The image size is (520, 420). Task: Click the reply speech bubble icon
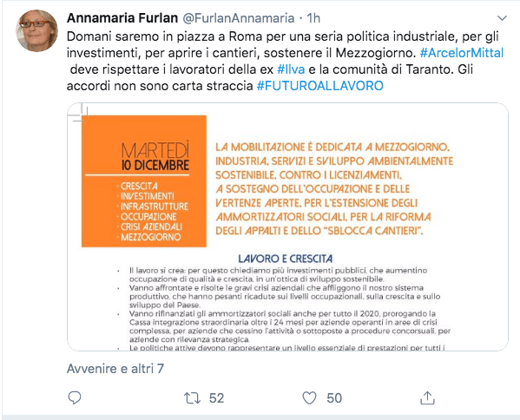click(x=75, y=397)
